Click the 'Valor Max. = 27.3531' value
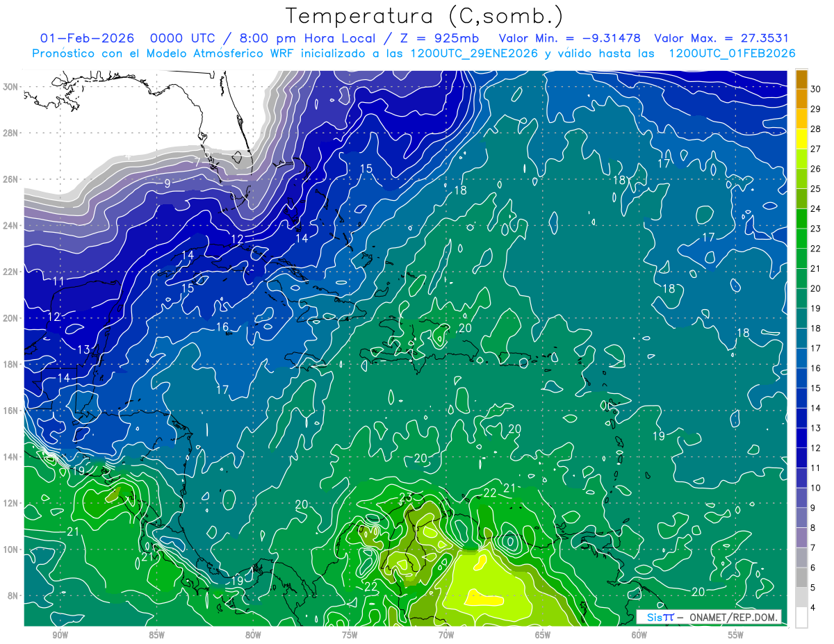The height and width of the screenshot is (644, 834). coord(721,38)
